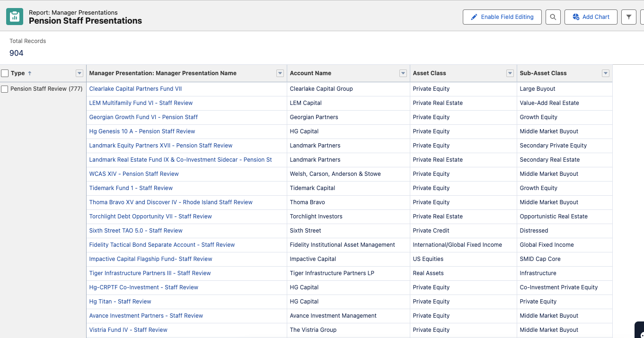Click the report clipboard icon
Image resolution: width=644 pixels, height=338 pixels.
coord(15,17)
